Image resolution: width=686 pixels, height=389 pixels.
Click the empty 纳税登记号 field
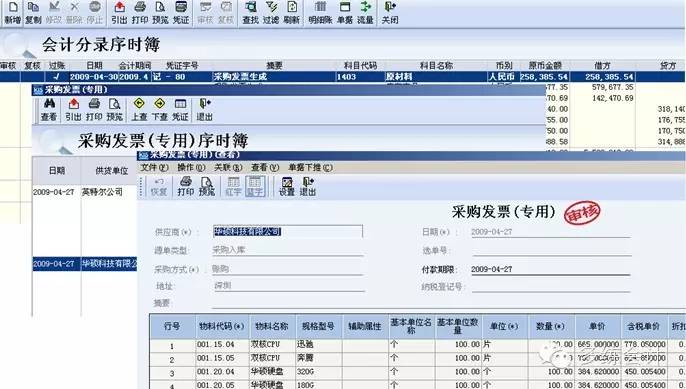(551, 287)
